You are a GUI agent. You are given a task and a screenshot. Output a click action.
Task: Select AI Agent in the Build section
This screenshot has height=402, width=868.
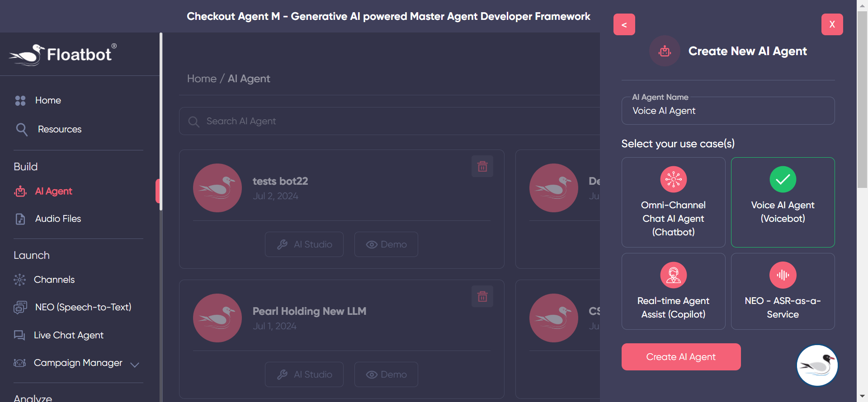click(53, 191)
